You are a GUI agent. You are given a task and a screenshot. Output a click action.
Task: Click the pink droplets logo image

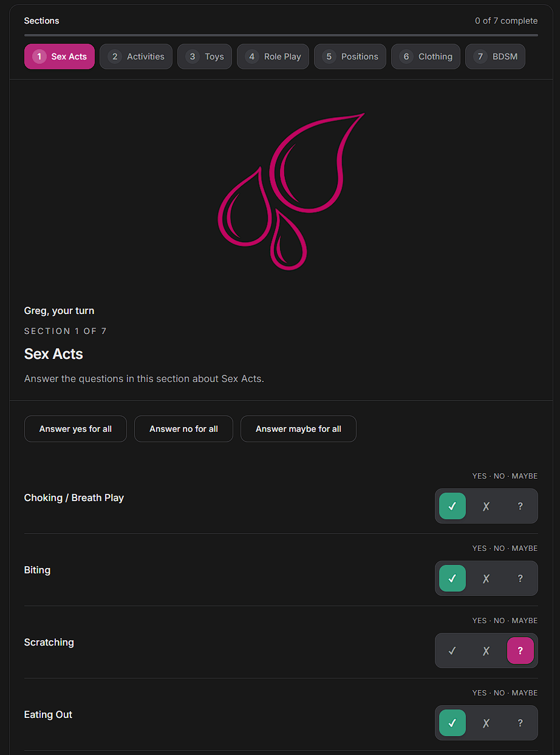[291, 191]
